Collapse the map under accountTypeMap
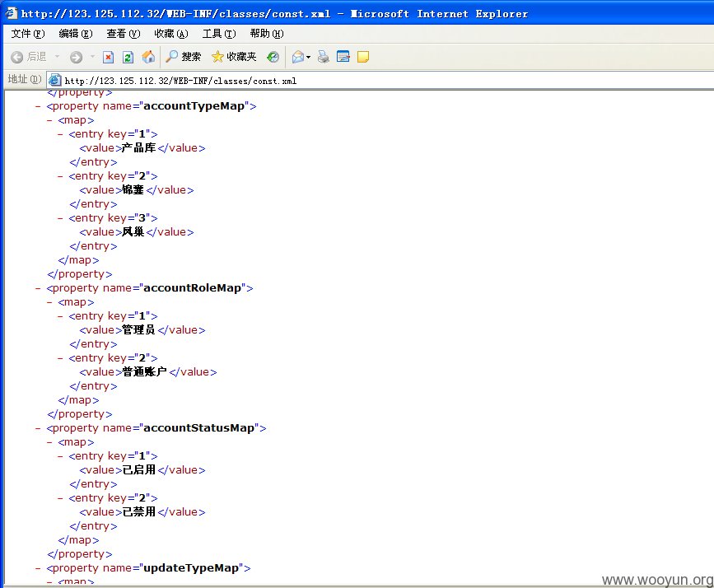The height and width of the screenshot is (588, 714). (49, 121)
